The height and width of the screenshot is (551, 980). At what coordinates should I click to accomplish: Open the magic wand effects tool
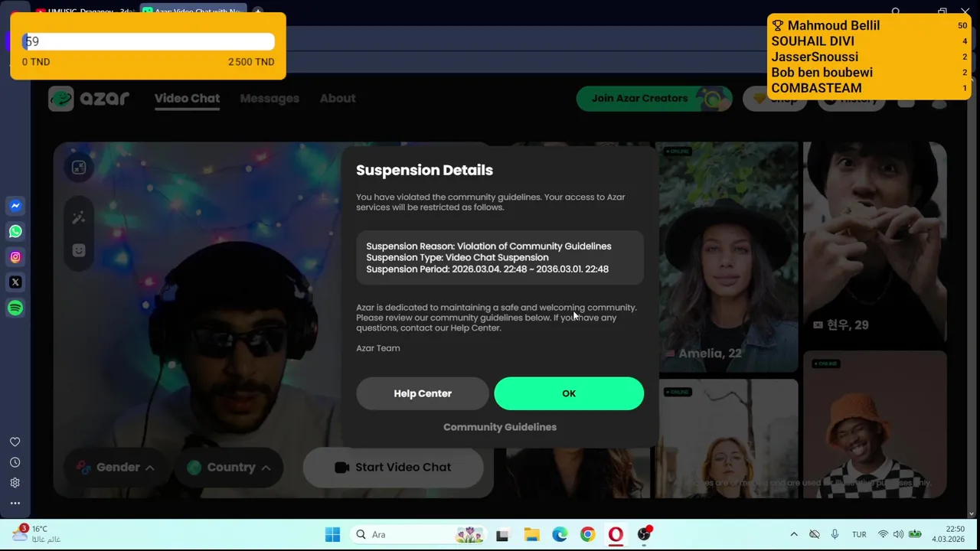(79, 218)
